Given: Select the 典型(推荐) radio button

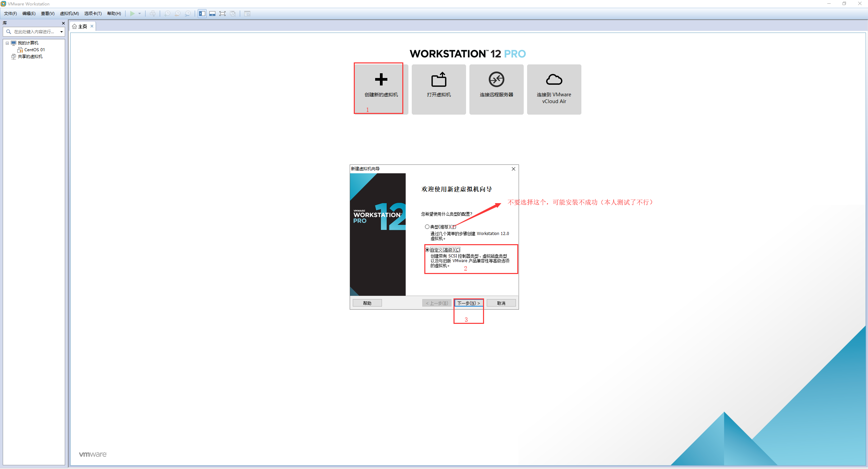Looking at the screenshot, I should click(427, 226).
